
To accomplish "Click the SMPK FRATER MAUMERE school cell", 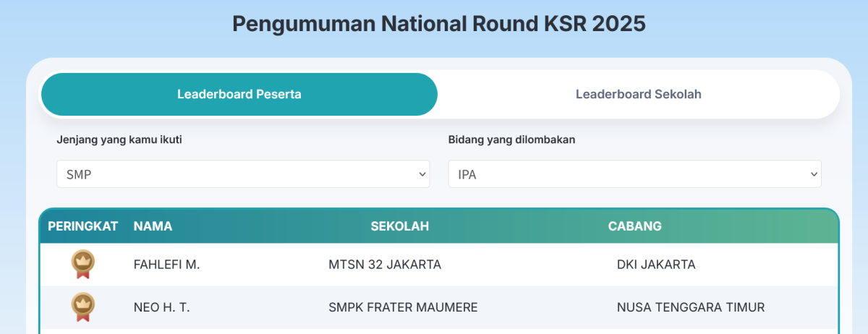I will [x=403, y=307].
